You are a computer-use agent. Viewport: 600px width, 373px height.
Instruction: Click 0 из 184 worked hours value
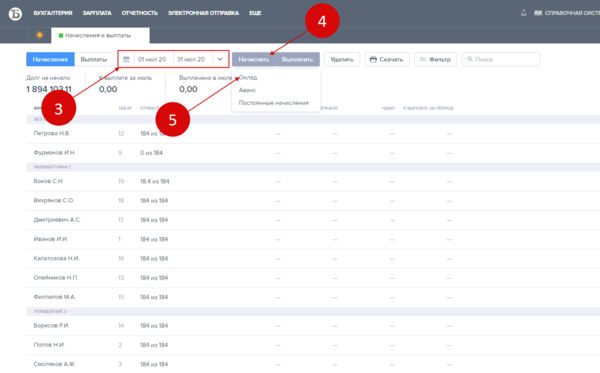(x=151, y=153)
